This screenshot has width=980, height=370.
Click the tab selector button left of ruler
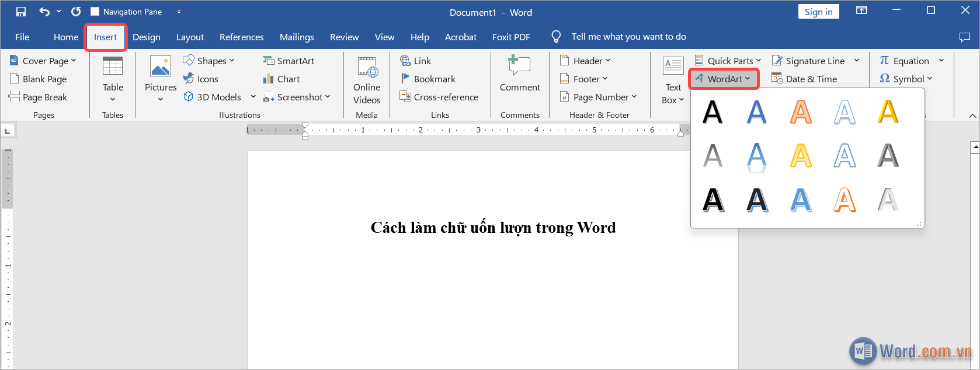[x=7, y=131]
